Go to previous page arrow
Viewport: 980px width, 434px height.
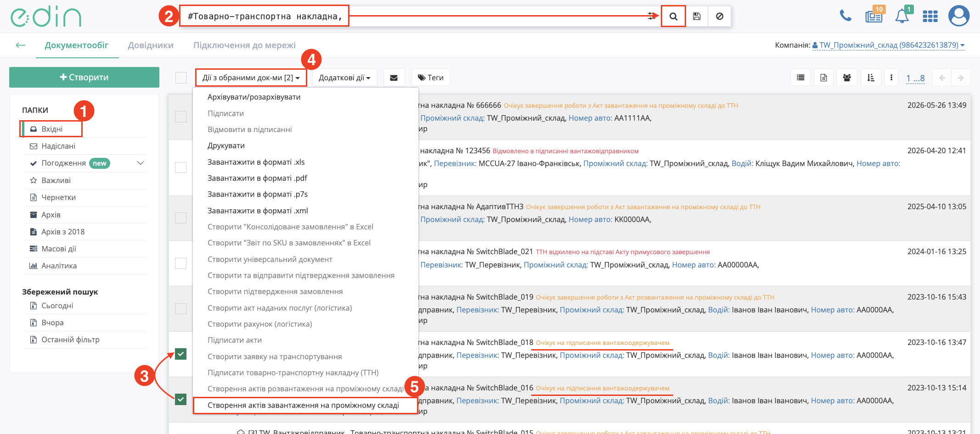click(942, 78)
